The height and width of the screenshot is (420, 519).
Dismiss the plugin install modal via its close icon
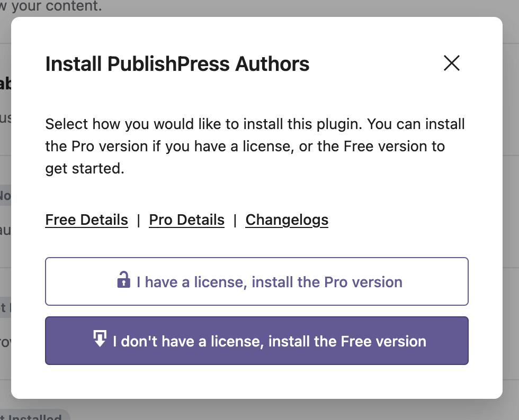click(451, 63)
